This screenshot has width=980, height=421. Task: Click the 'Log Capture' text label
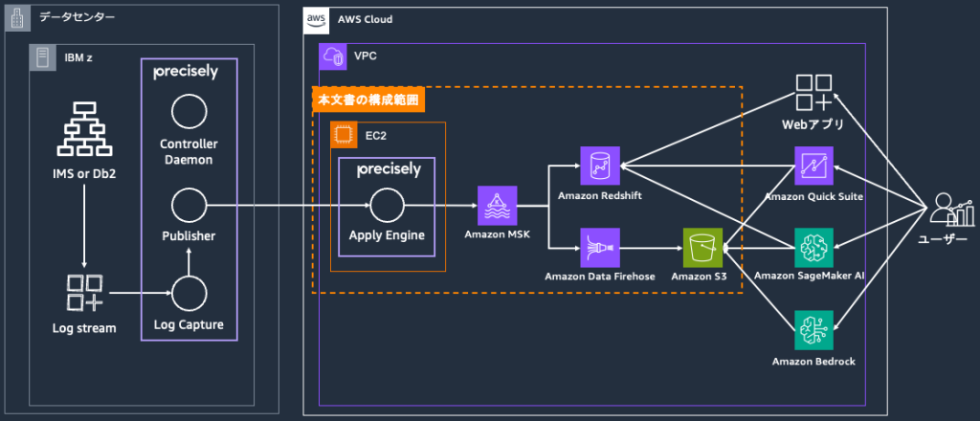pyautogui.click(x=189, y=324)
